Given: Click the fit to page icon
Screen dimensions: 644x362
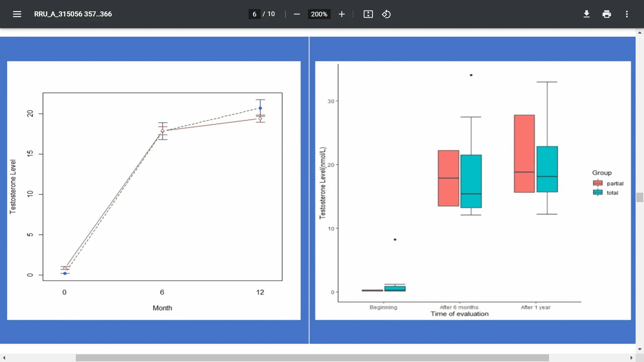Looking at the screenshot, I should click(x=368, y=14).
